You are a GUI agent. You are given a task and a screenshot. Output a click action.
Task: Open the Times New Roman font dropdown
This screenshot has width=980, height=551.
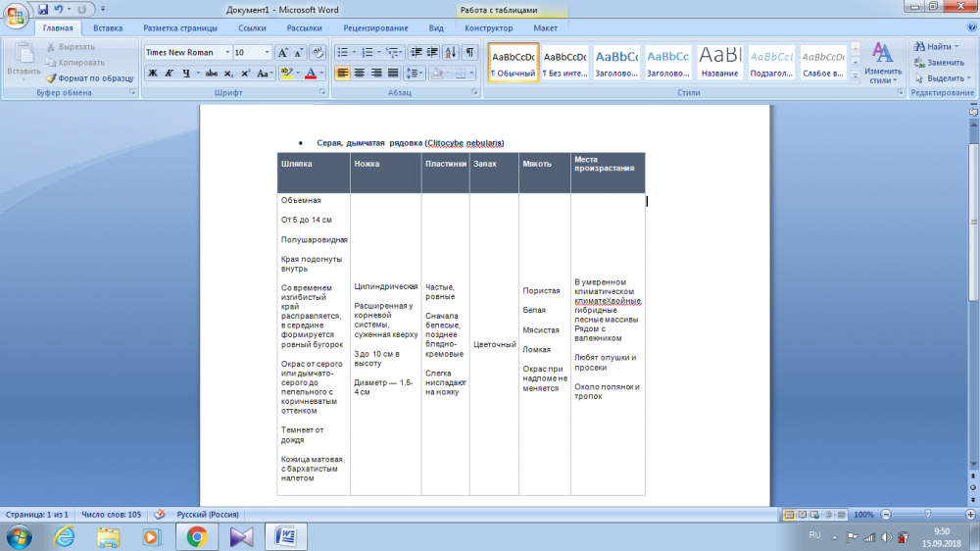point(227,53)
